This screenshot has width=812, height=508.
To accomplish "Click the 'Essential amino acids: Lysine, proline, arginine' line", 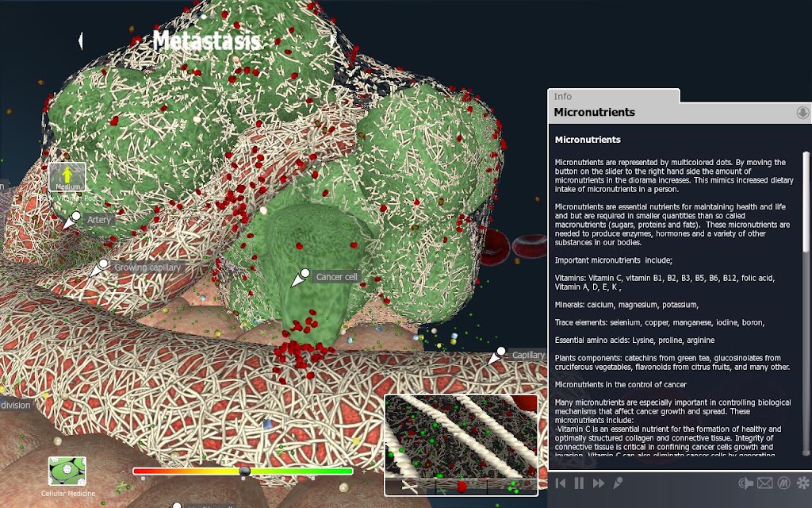I will (x=634, y=341).
